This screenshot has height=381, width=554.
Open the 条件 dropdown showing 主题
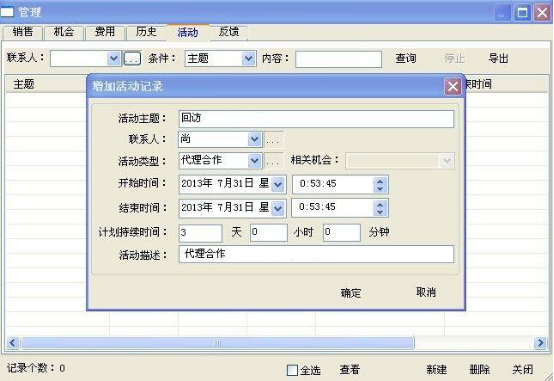click(248, 58)
